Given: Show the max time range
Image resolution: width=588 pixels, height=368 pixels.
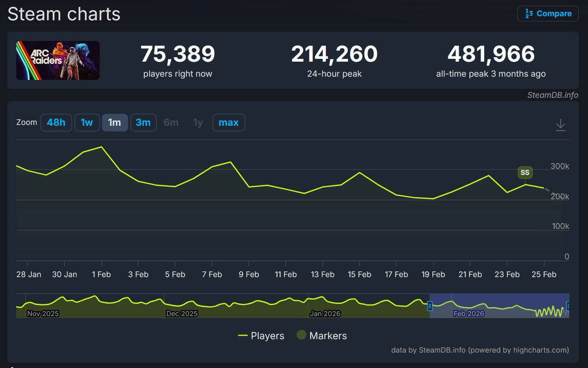Looking at the screenshot, I should pos(229,122).
